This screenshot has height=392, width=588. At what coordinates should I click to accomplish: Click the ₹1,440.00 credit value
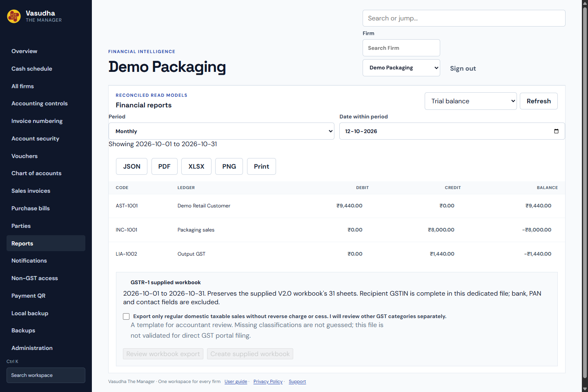442,254
